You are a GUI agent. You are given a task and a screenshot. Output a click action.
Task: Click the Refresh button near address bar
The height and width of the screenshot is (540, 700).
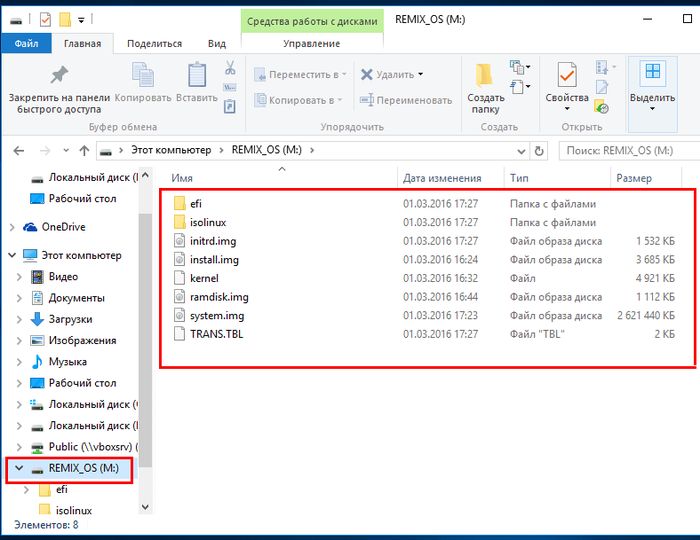(540, 150)
